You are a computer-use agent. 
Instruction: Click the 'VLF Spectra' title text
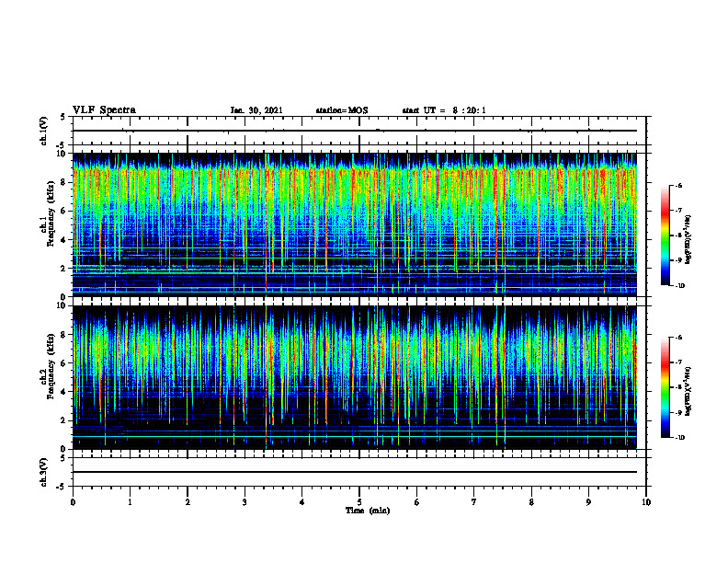(x=104, y=110)
